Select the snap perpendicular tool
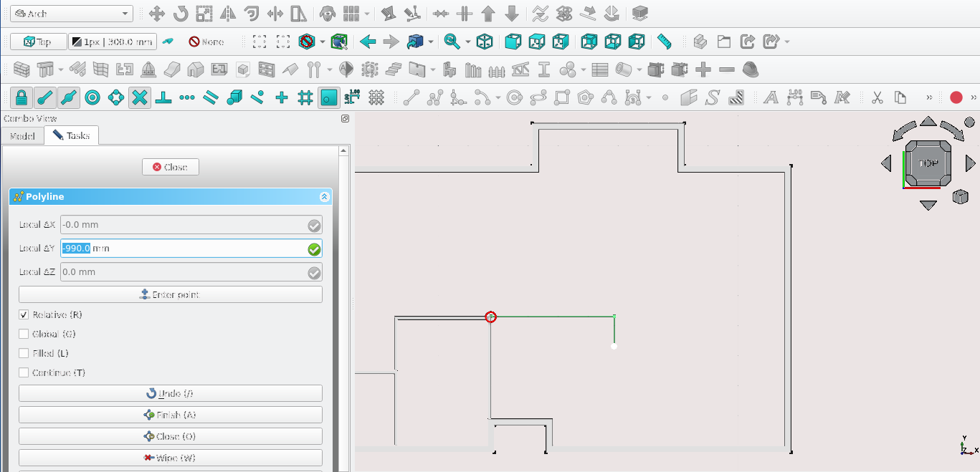 pyautogui.click(x=163, y=97)
